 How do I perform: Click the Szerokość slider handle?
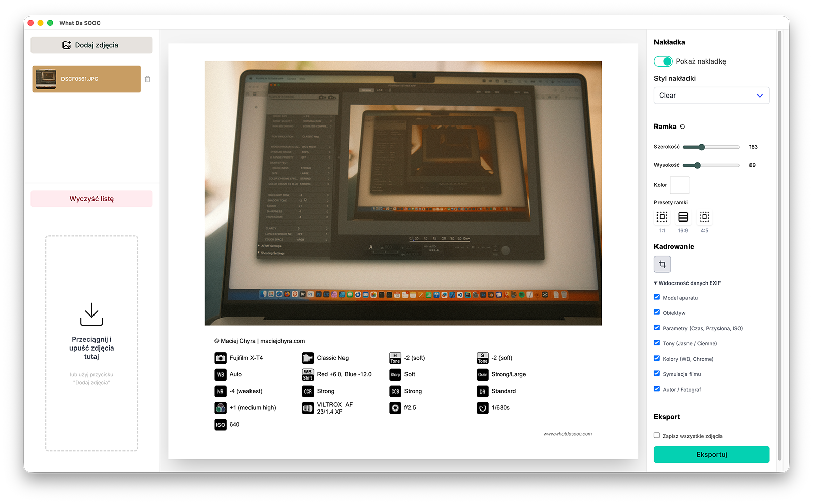click(x=702, y=147)
